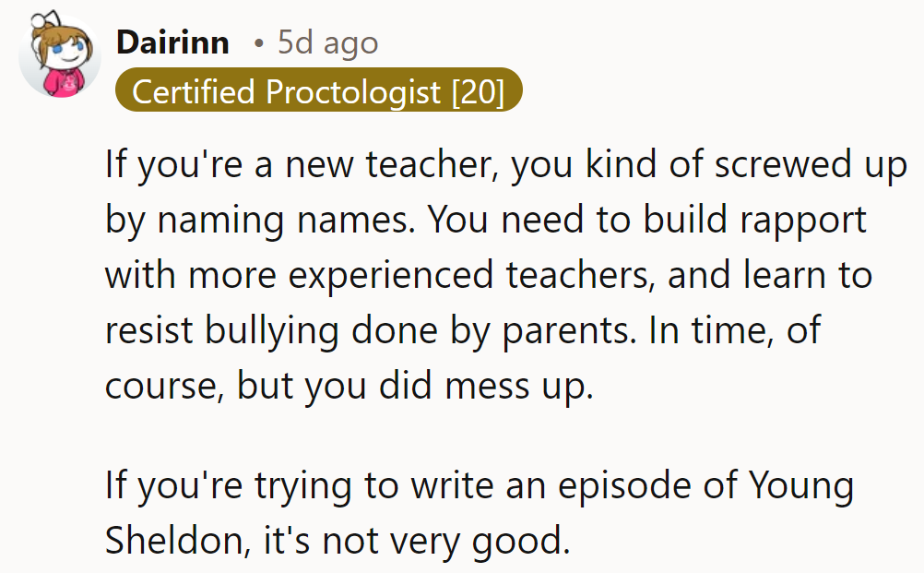Click the sentence starting with If you're a new teacher

tap(369, 163)
